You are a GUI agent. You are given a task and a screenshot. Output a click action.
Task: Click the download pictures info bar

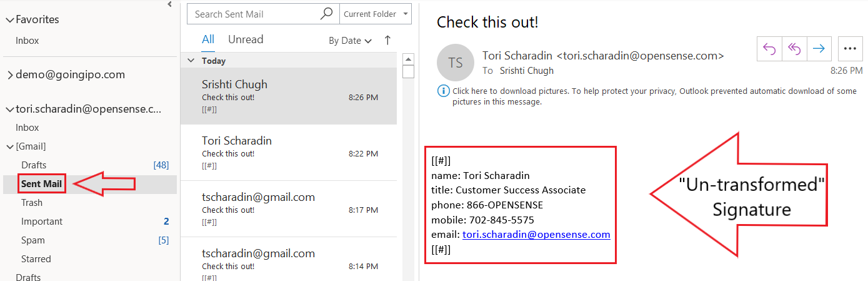pos(647,96)
